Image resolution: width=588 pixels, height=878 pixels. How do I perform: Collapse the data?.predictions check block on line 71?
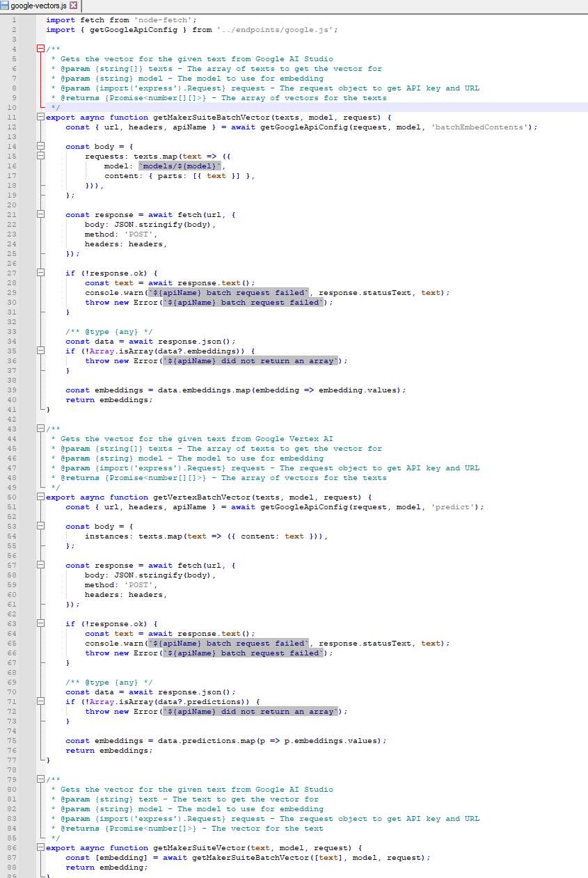(40, 701)
